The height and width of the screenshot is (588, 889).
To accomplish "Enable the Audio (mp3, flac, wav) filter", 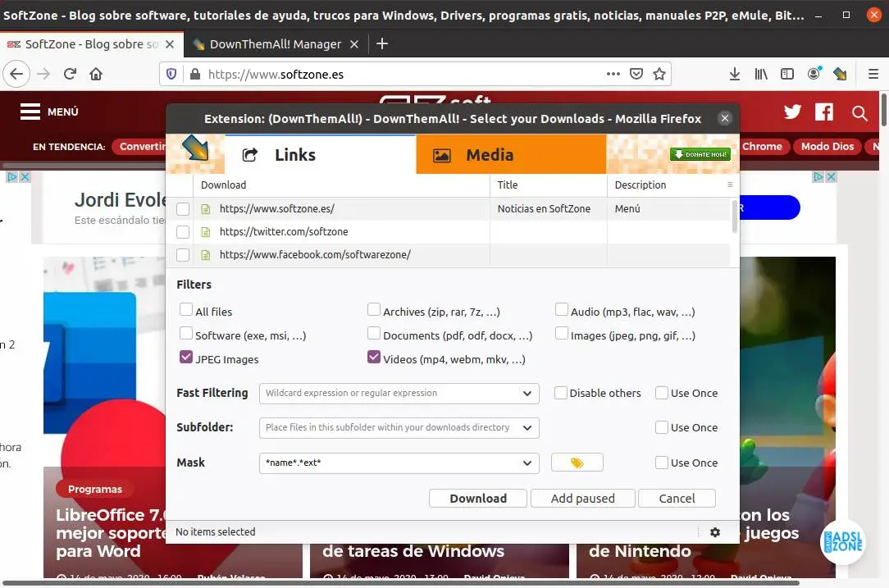I will pyautogui.click(x=561, y=310).
